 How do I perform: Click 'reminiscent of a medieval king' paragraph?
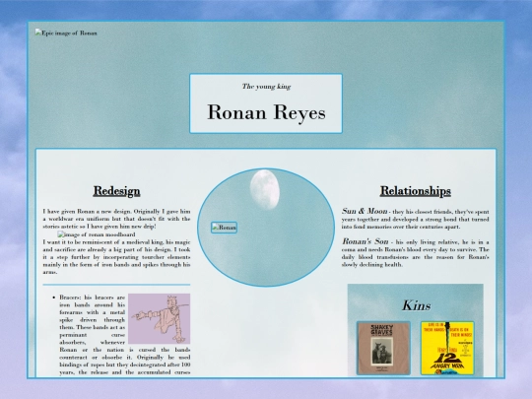click(x=116, y=257)
